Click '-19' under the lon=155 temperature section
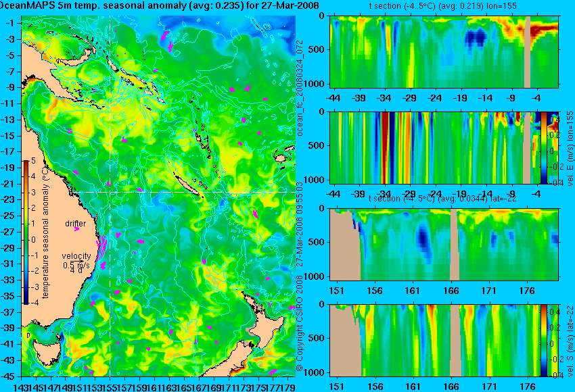 coord(460,98)
